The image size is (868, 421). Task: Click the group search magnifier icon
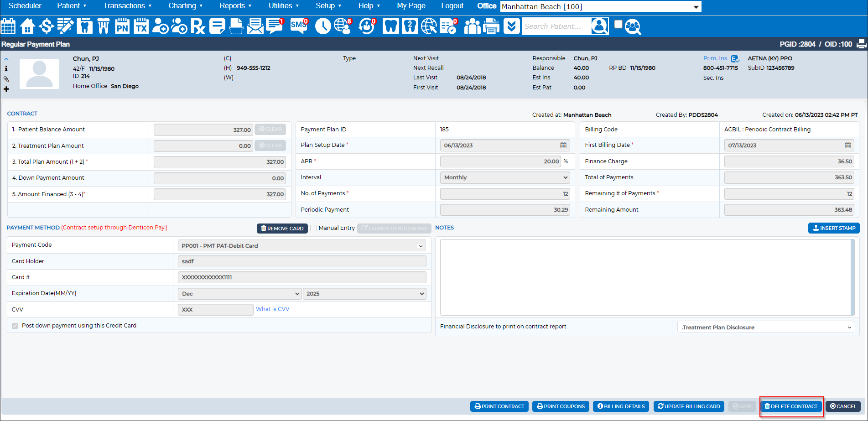(633, 26)
